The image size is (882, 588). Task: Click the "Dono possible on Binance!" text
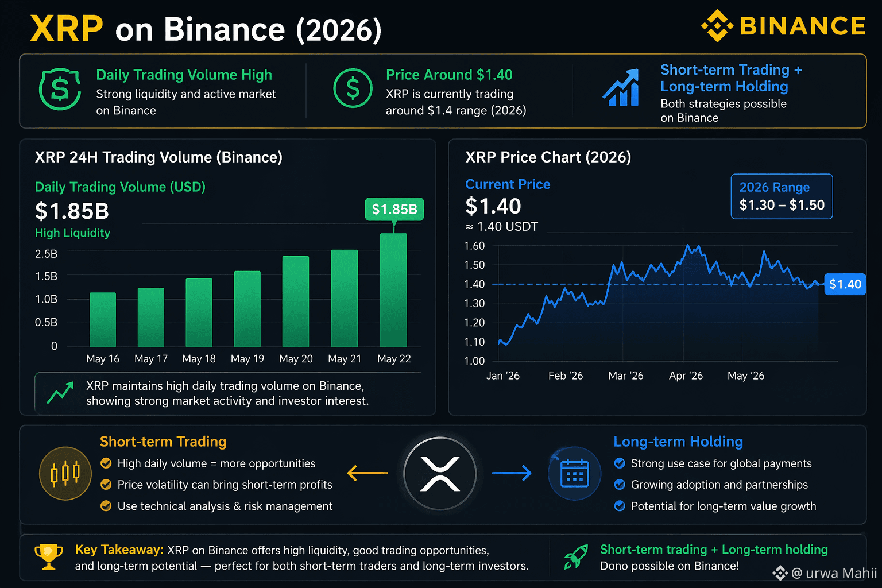(670, 566)
